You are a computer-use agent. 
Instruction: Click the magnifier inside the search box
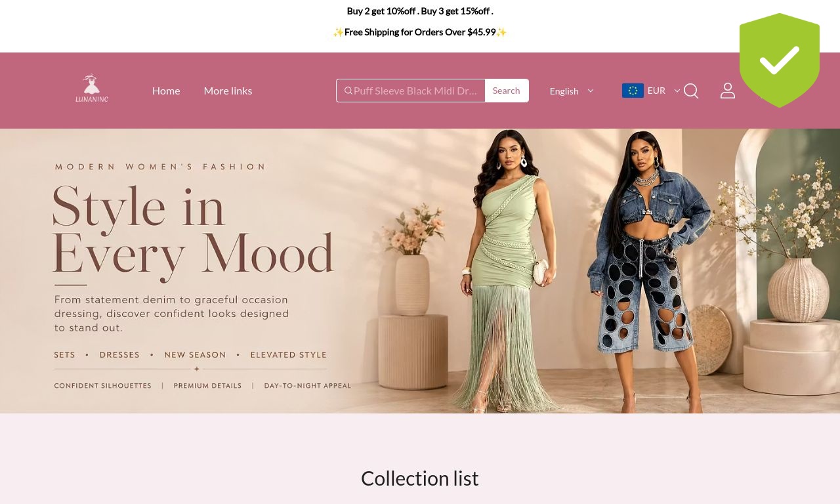[348, 91]
